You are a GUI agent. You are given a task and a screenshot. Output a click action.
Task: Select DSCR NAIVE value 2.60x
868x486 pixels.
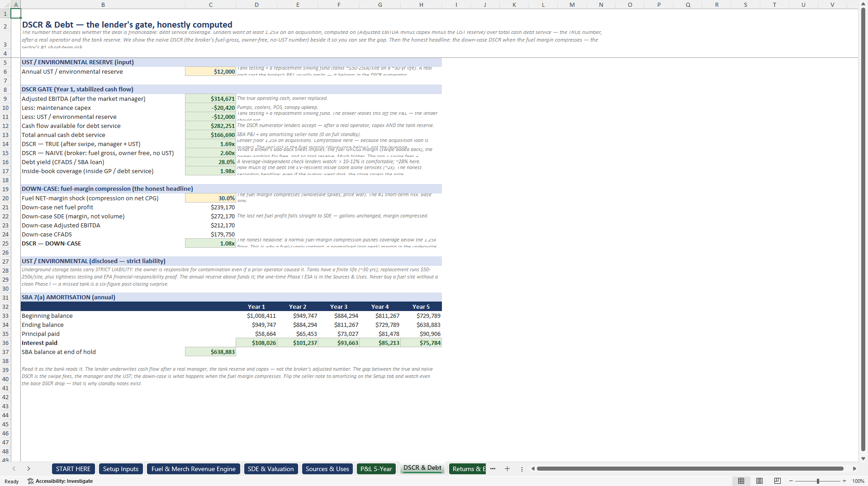[210, 153]
